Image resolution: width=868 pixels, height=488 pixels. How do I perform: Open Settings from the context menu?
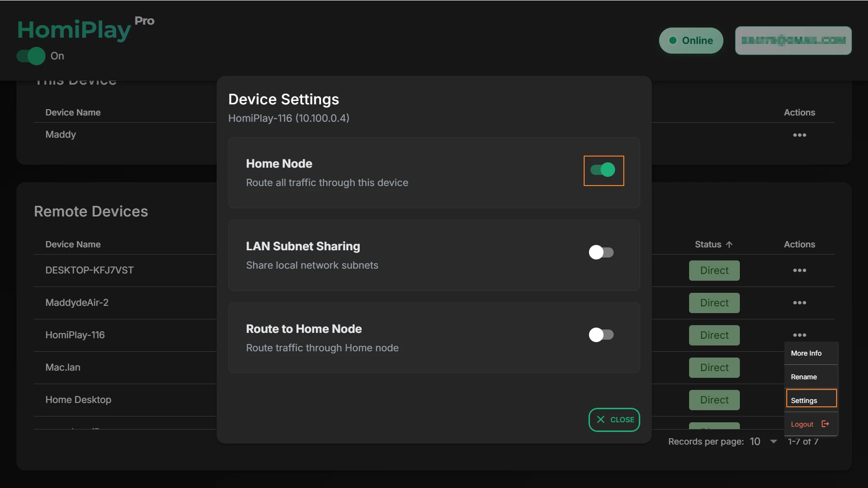811,401
